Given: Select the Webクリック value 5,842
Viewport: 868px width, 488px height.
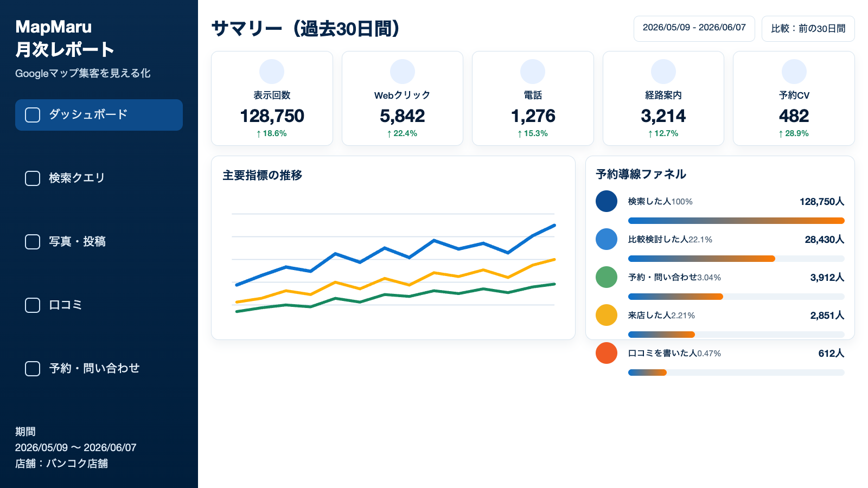Looking at the screenshot, I should click(x=403, y=116).
